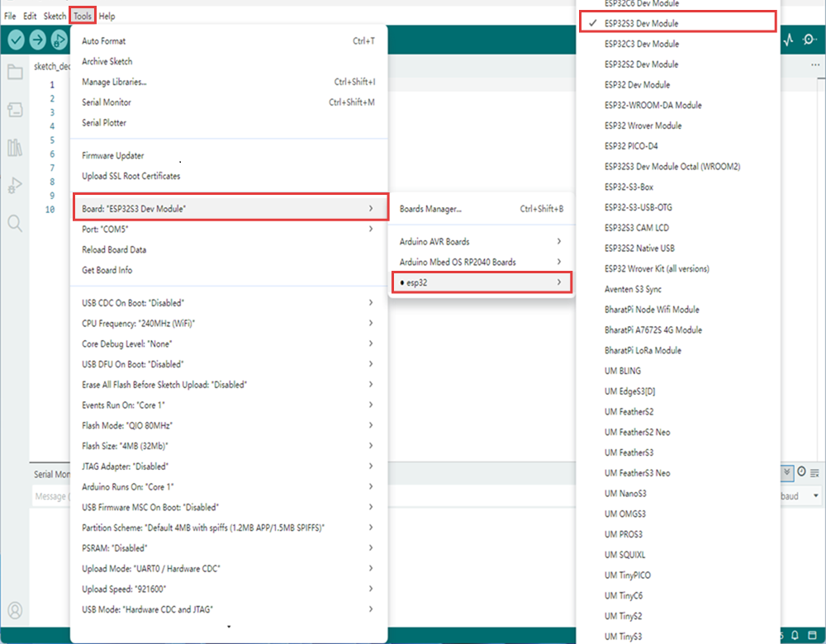Image resolution: width=826 pixels, height=644 pixels.
Task: Start debugging from the top toolbar icon
Action: pos(59,40)
